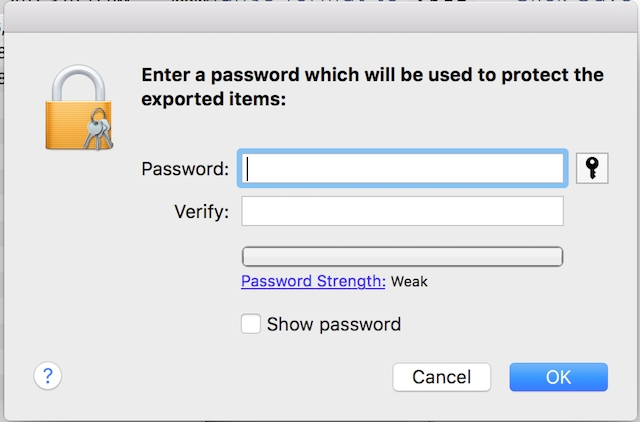Confirm the password with OK
The width and height of the screenshot is (640, 422).
(x=558, y=377)
